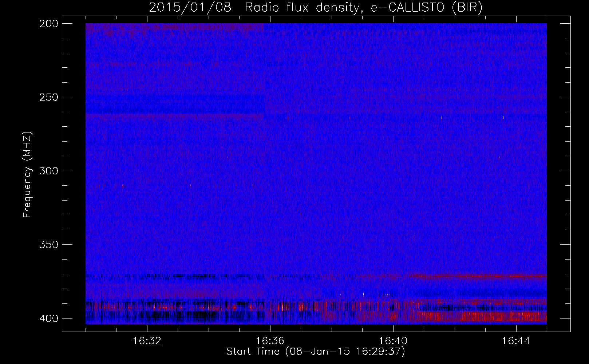The image size is (589, 364).
Task: Click the 250 frequency tick label
Action: pyautogui.click(x=48, y=97)
